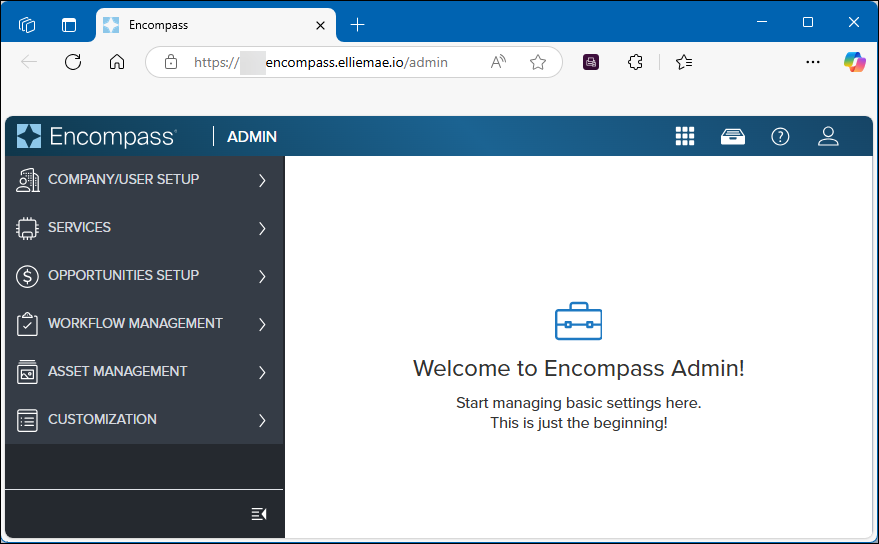The width and height of the screenshot is (879, 544).
Task: Click the browser Home button
Action: (117, 62)
